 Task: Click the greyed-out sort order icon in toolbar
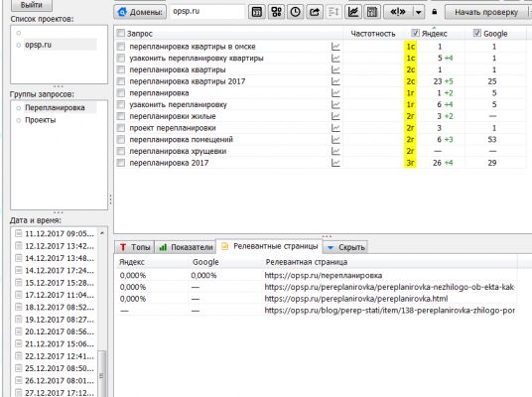coord(333,12)
